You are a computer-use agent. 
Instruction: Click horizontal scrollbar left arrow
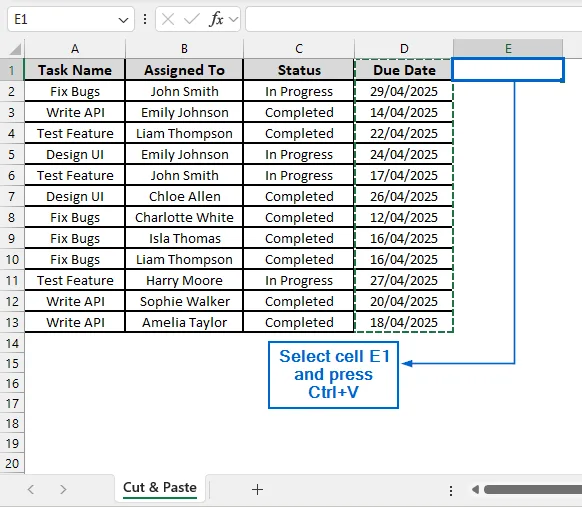pos(475,490)
